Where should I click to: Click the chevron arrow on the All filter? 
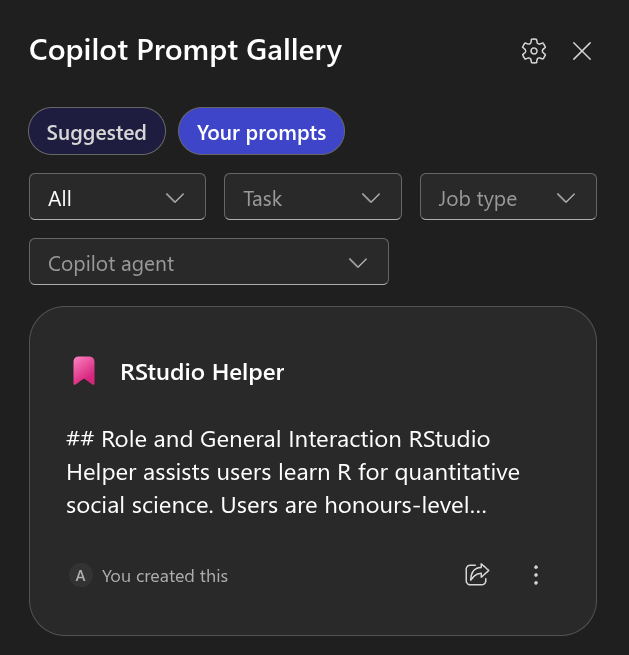(x=176, y=198)
